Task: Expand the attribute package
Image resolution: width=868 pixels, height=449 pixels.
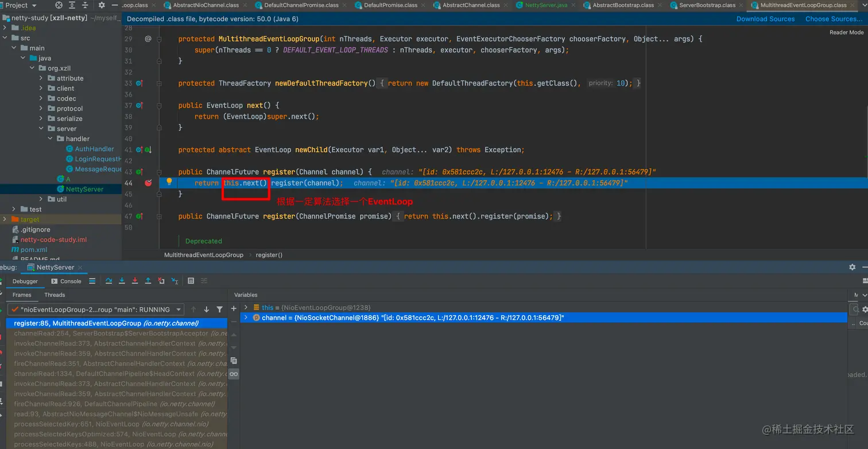Action: pyautogui.click(x=41, y=78)
